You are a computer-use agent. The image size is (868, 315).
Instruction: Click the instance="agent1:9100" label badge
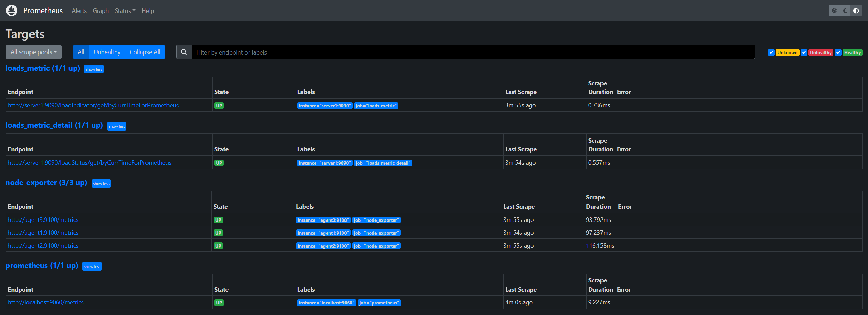(x=323, y=233)
